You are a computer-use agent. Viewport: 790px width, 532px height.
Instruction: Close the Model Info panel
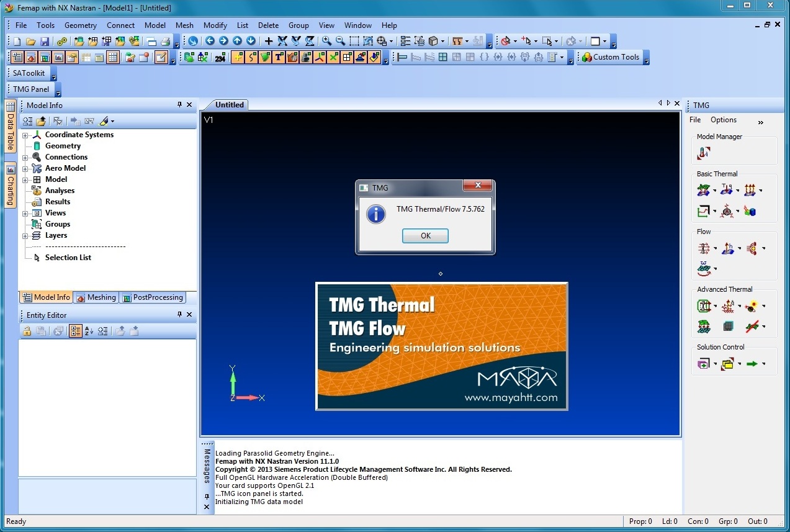tap(189, 105)
